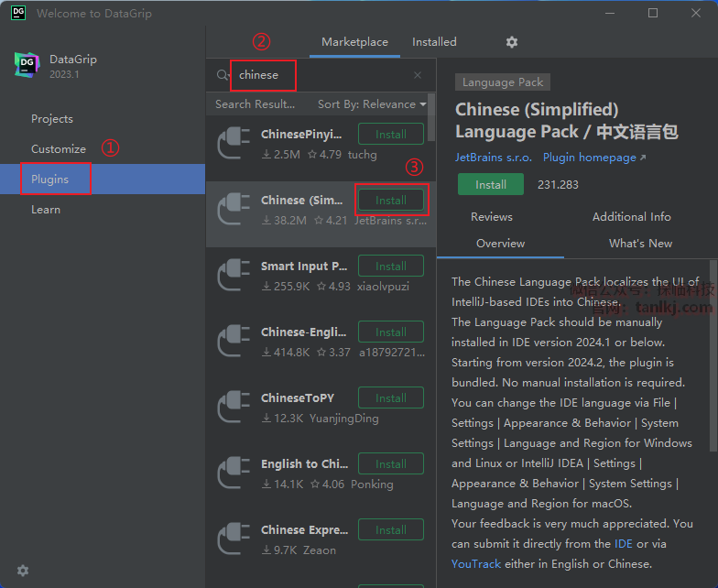
Task: Clear the plugin search text
Action: click(x=418, y=75)
